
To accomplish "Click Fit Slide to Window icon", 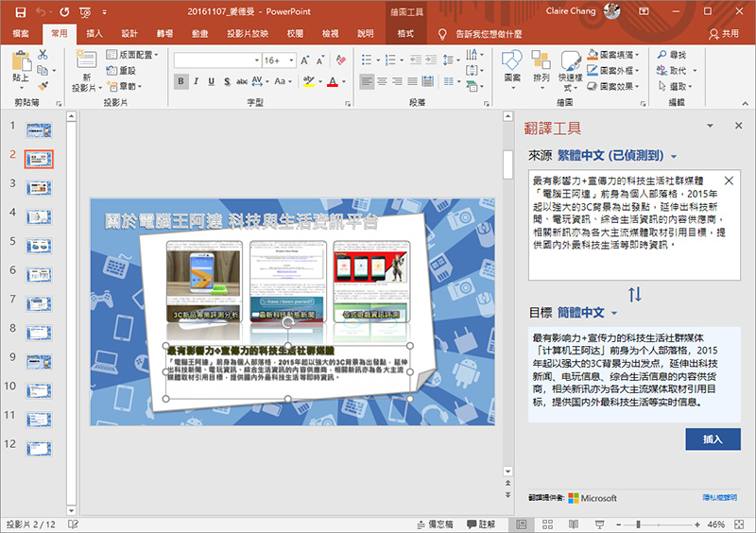I will pyautogui.click(x=739, y=524).
